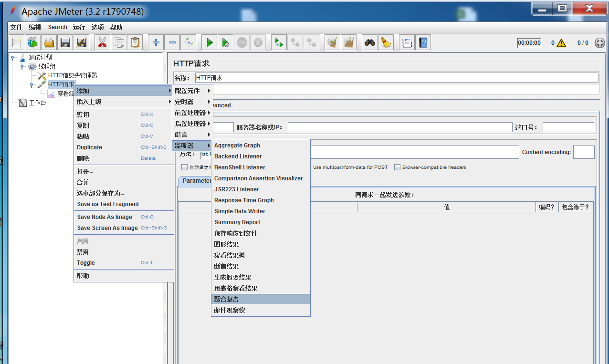Collapse the 线程组 tree node

click(x=22, y=67)
